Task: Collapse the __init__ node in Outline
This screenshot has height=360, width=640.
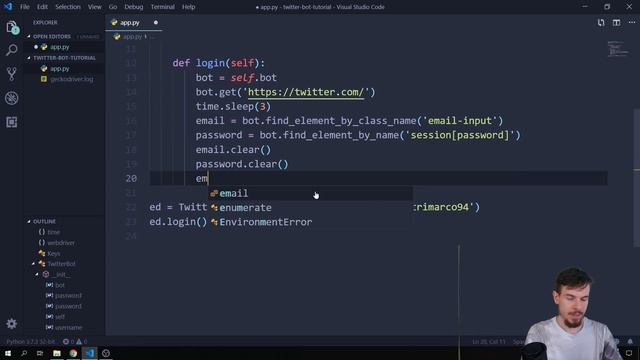Action: 37,275
